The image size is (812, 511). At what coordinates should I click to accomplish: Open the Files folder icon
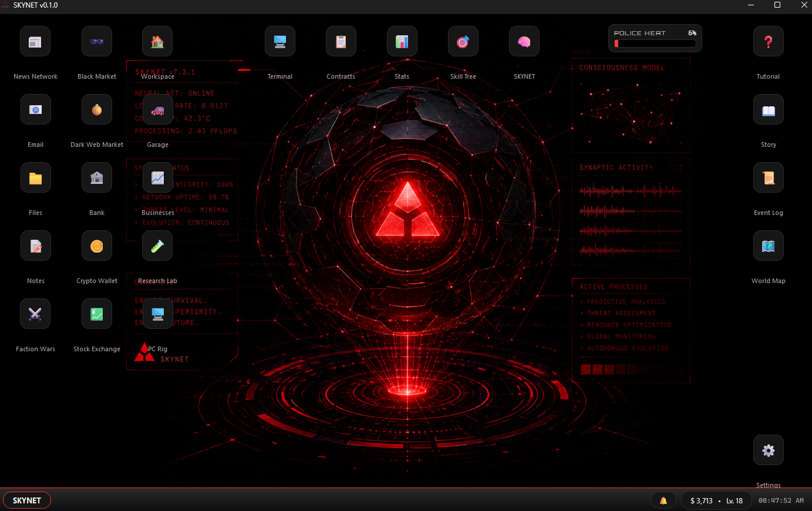35,178
